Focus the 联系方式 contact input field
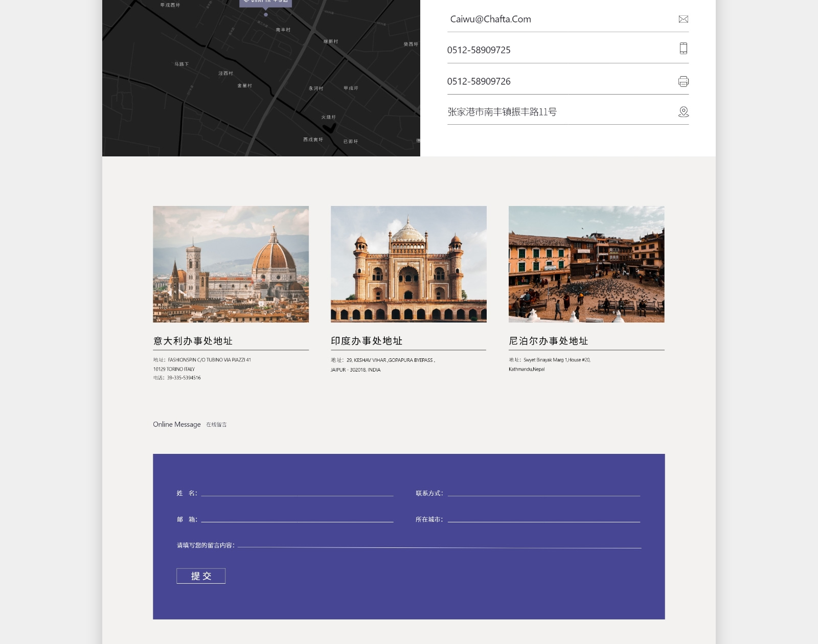The width and height of the screenshot is (818, 644). 543,492
